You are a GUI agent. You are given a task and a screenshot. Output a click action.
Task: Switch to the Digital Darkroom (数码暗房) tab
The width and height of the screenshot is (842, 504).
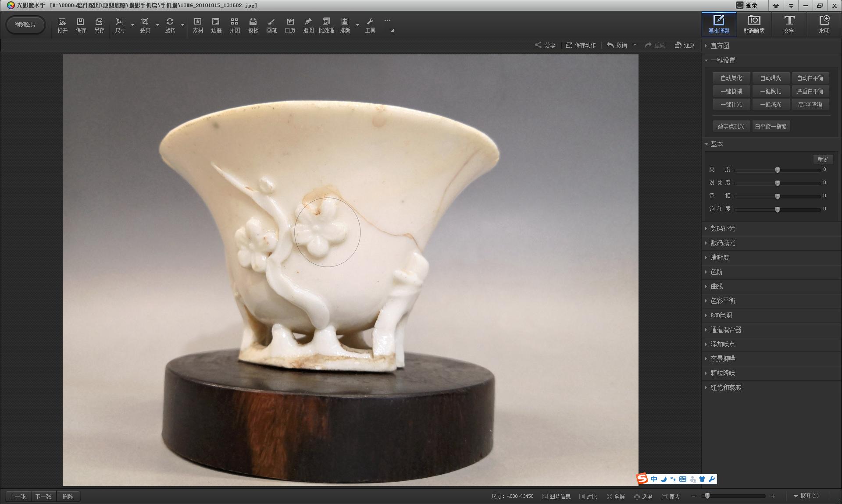point(754,24)
